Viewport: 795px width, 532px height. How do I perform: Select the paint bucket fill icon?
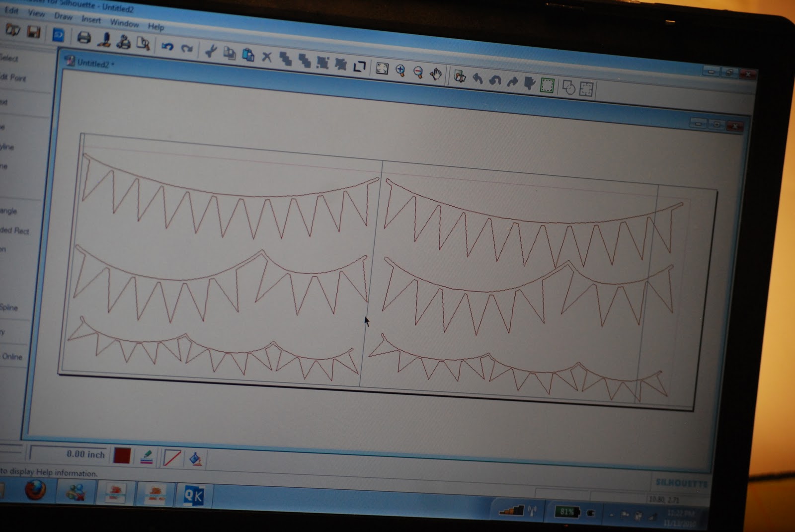pyautogui.click(x=196, y=459)
